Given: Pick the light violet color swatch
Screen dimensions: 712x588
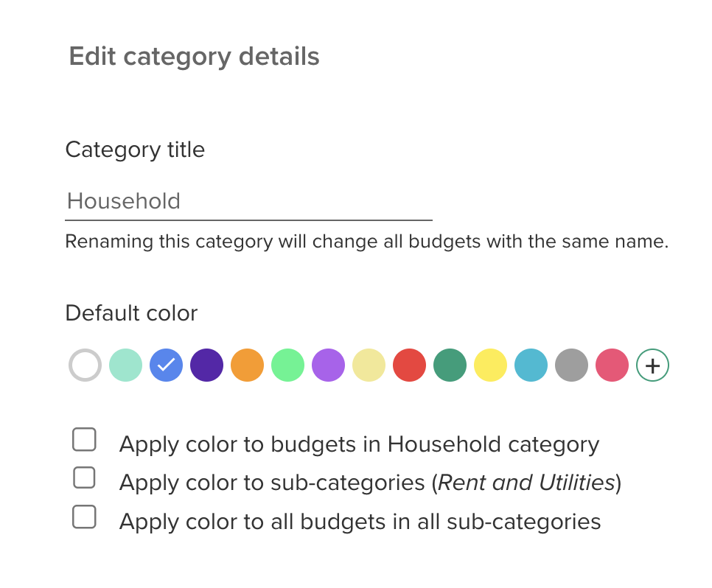Looking at the screenshot, I should click(x=328, y=365).
